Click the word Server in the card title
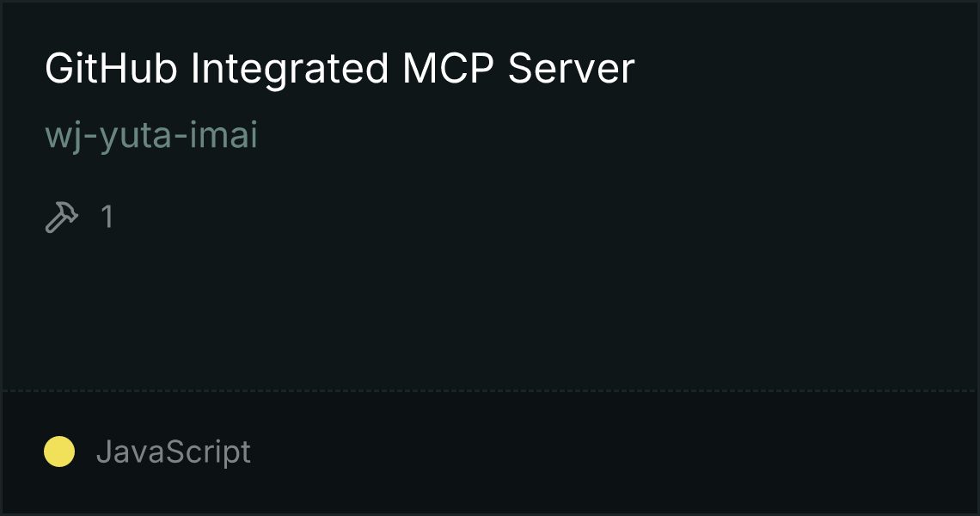Viewport: 980px width, 516px height. pos(572,68)
